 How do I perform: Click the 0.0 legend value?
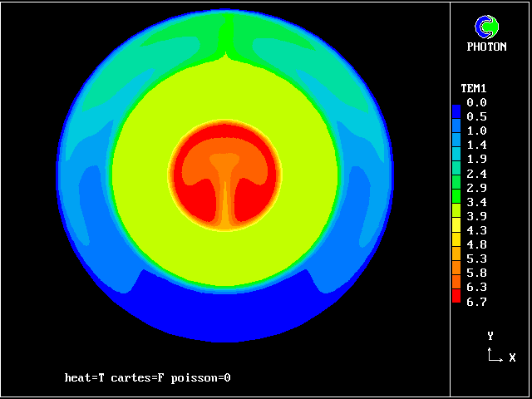tap(476, 102)
